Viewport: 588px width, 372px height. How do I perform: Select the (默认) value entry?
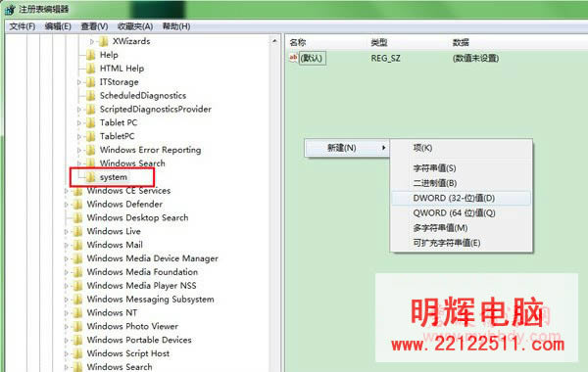click(312, 58)
